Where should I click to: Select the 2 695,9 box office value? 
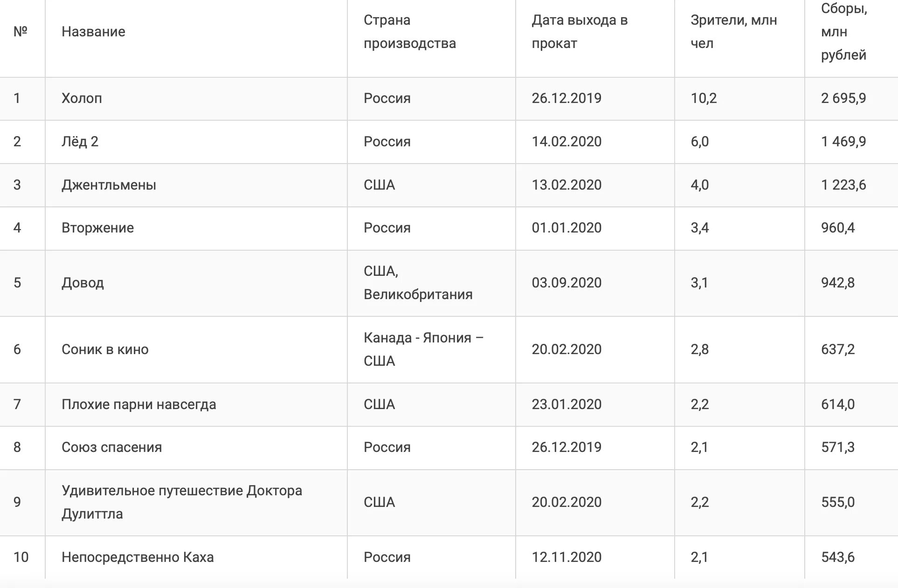click(843, 98)
